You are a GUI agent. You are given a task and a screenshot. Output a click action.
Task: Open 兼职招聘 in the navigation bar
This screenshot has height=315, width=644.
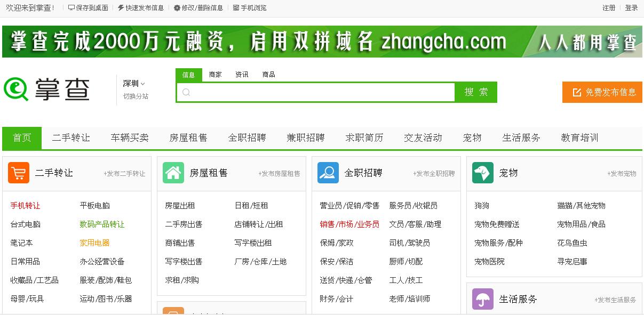[306, 138]
